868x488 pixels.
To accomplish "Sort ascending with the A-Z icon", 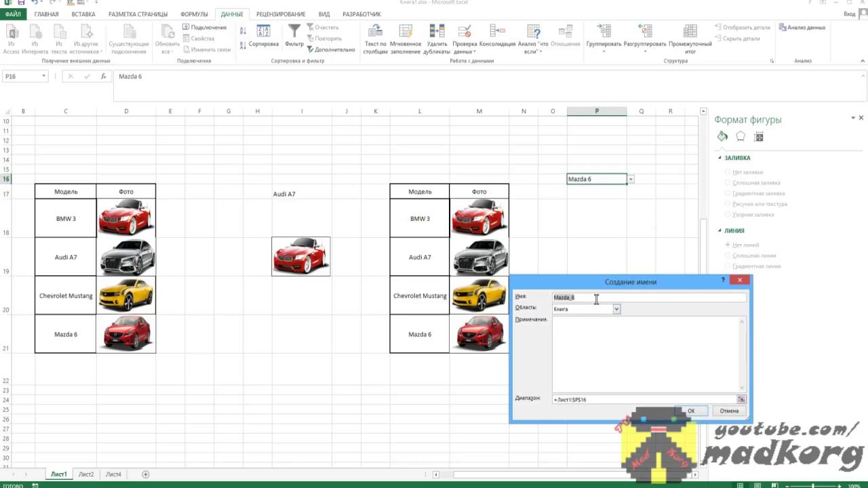I will pos(243,30).
